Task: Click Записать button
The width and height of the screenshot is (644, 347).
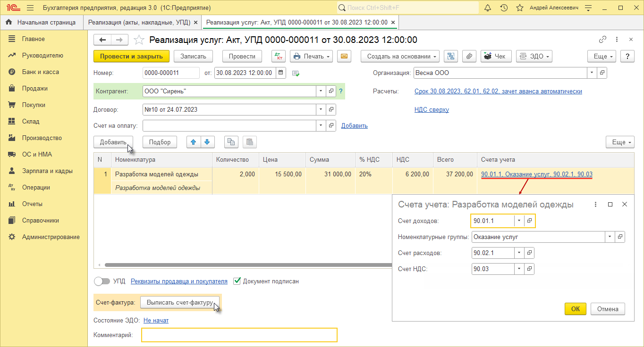Action: click(x=194, y=56)
